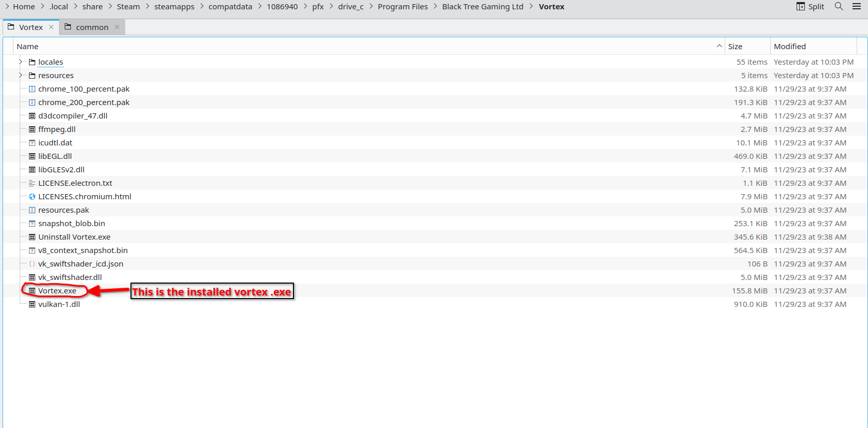The image size is (868, 428).
Task: Click the snapshot_blob.bin file icon
Action: coord(32,224)
